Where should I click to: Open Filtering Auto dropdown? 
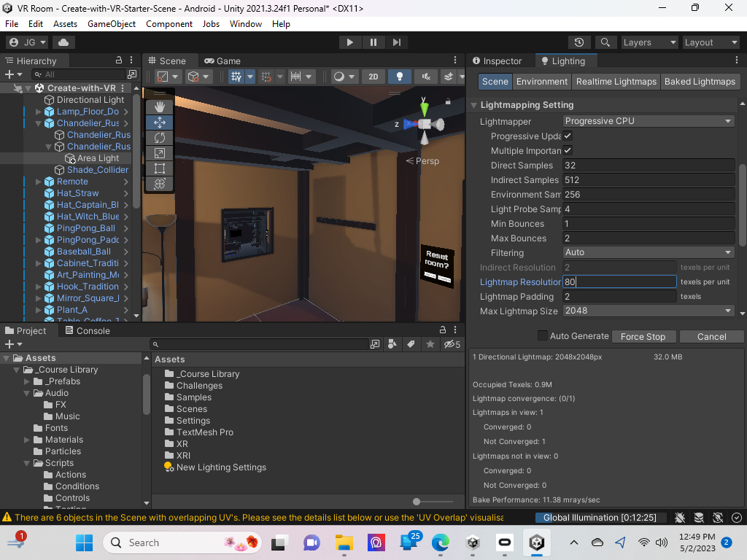click(649, 252)
